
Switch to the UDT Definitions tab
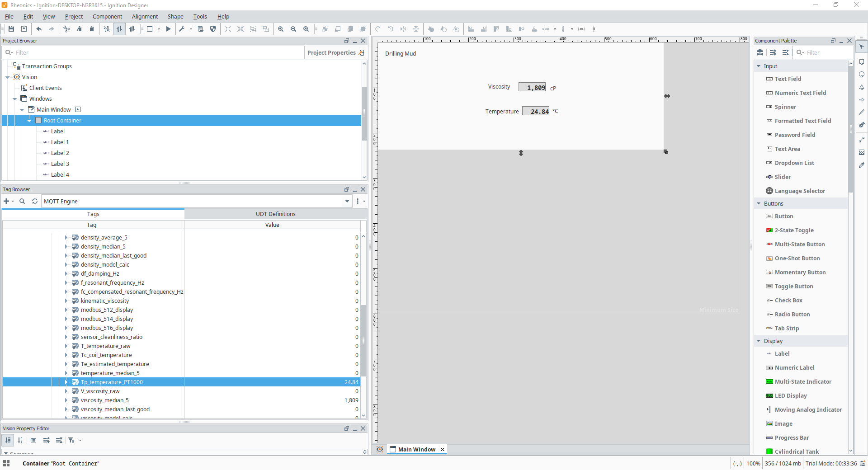[275, 214]
